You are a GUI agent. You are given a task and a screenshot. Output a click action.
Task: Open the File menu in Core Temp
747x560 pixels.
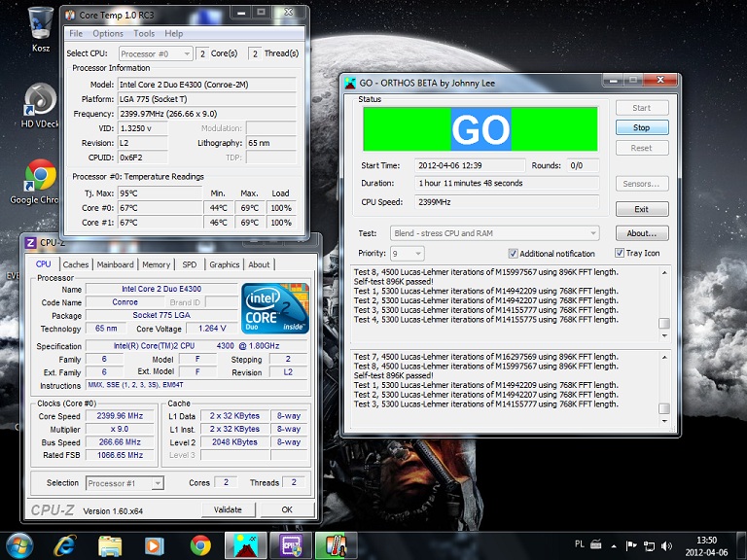[x=76, y=33]
